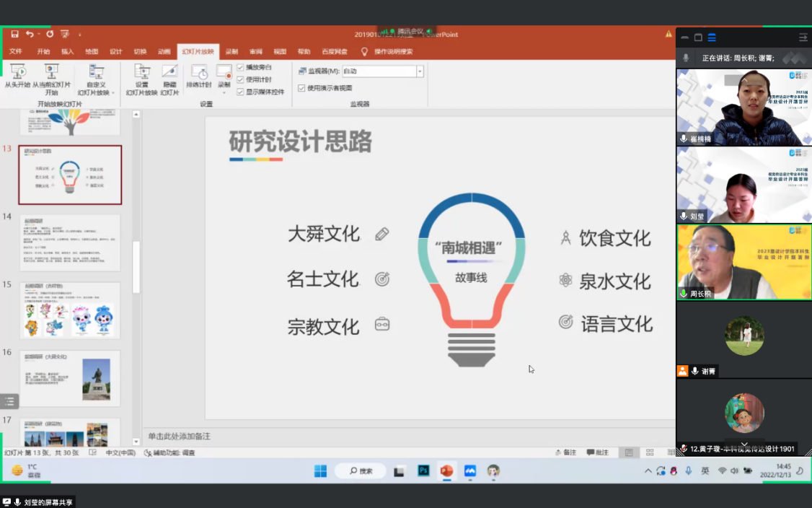Click the notes area 单击此处添加备注

coord(179,437)
